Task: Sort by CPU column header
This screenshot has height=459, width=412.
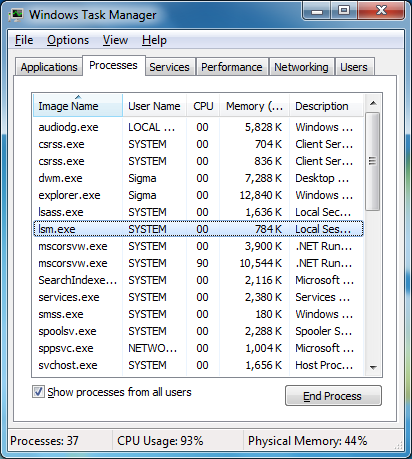Action: pyautogui.click(x=203, y=106)
